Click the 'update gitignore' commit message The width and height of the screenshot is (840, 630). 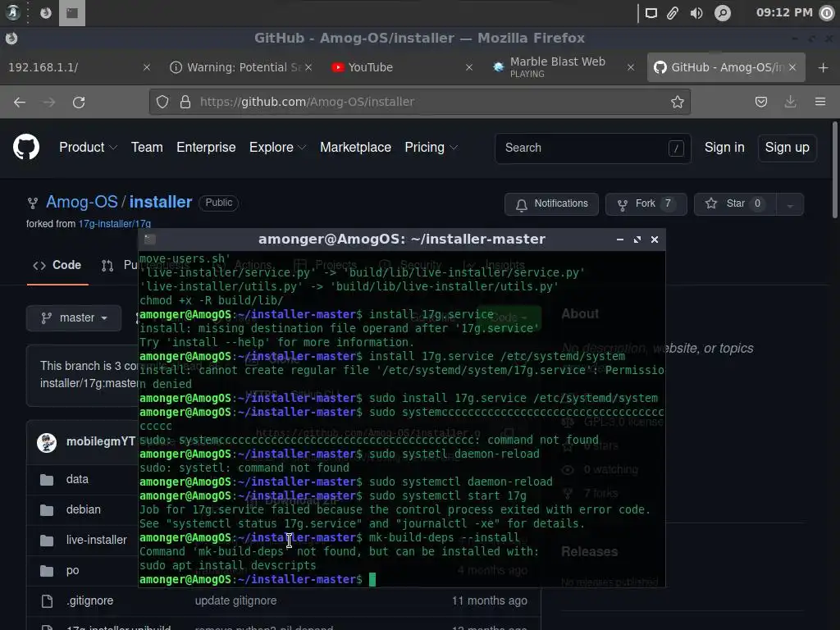235,601
